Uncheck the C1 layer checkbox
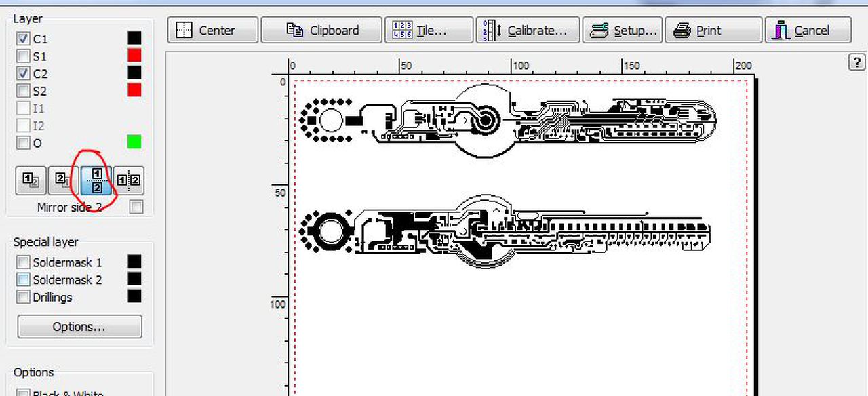Viewport: 868px width, 396px height. coord(24,39)
